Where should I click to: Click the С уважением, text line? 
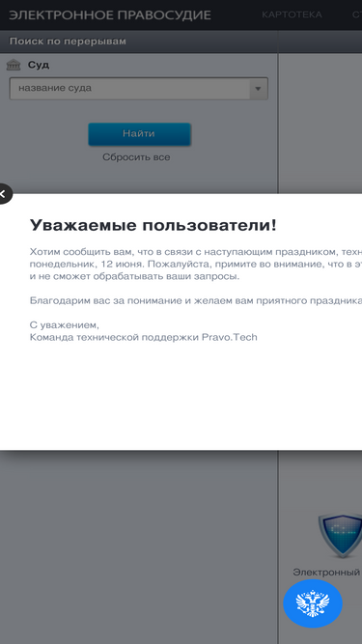tap(65, 325)
